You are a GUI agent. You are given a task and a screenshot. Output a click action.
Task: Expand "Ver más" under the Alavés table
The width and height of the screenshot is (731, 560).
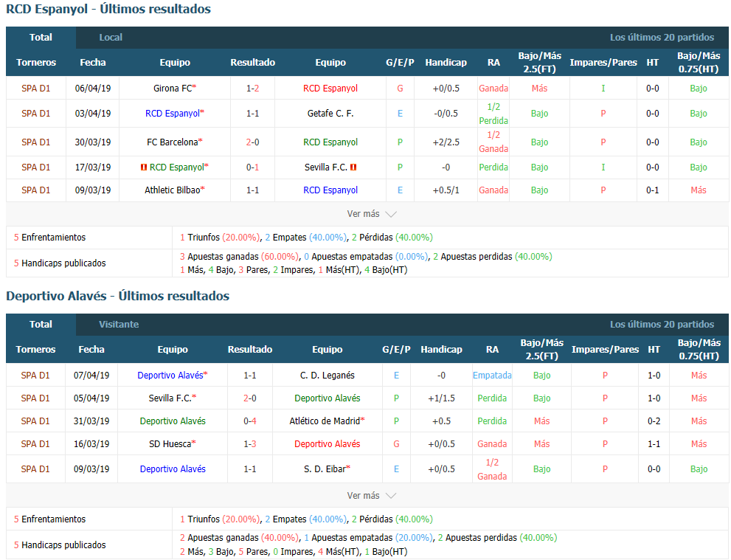tap(372, 496)
